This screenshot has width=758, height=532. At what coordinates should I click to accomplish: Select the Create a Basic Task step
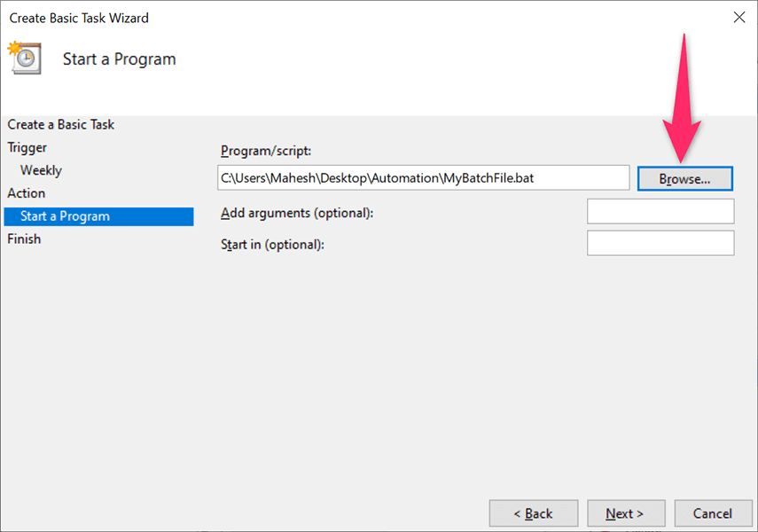pyautogui.click(x=61, y=125)
